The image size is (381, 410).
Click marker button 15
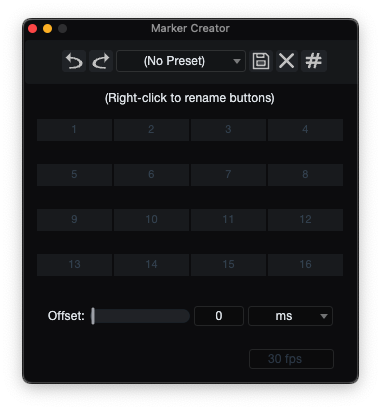click(228, 265)
